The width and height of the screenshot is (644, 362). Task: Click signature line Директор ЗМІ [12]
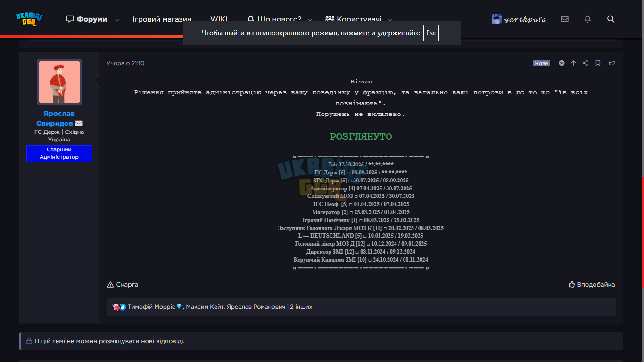point(361,252)
